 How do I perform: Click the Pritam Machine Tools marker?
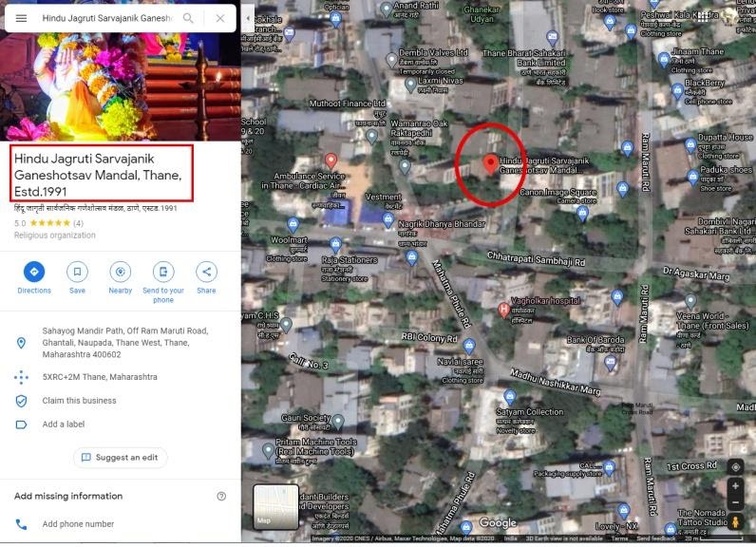268,451
